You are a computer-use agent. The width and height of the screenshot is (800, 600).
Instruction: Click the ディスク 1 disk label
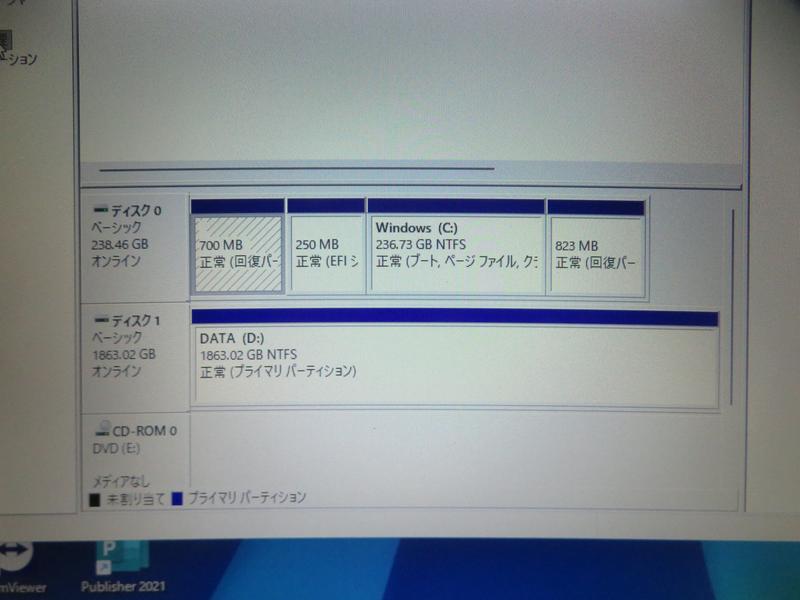pos(136,320)
